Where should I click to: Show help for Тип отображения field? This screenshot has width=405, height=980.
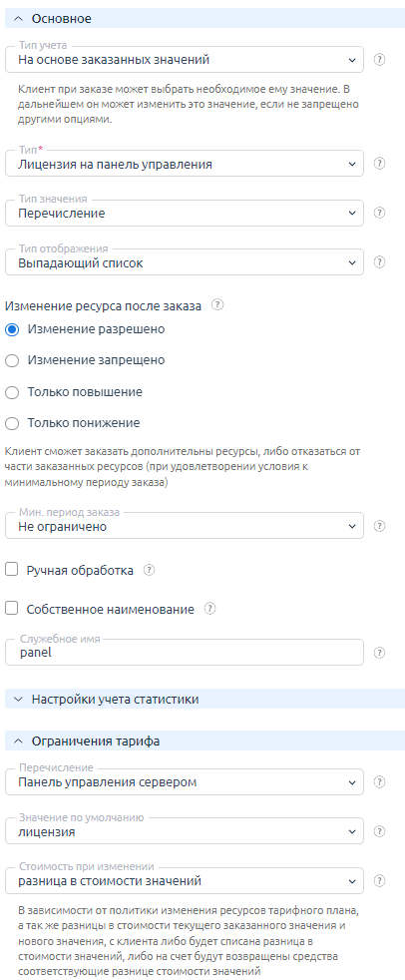coord(379,262)
